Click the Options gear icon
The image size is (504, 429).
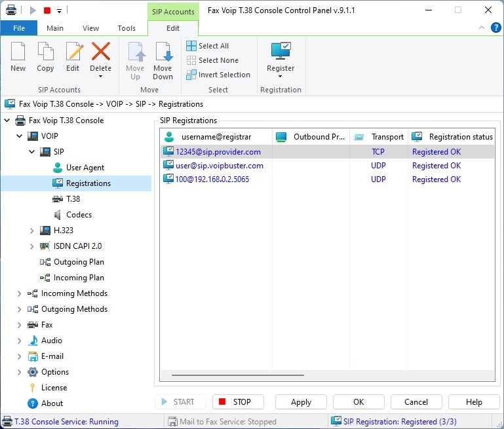tap(33, 372)
